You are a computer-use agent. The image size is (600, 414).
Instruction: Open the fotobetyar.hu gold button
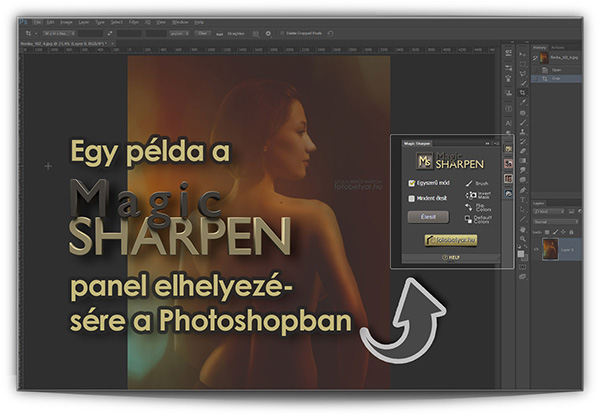point(451,240)
